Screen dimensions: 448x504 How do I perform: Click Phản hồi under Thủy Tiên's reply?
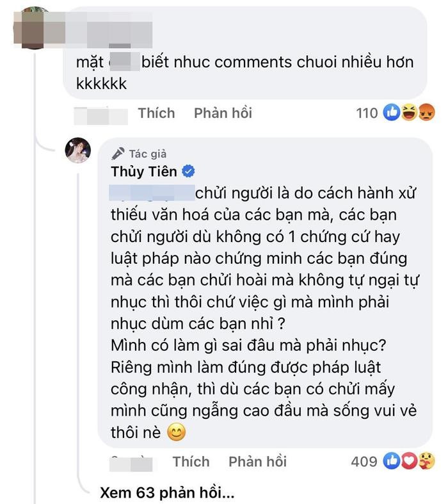(x=257, y=461)
